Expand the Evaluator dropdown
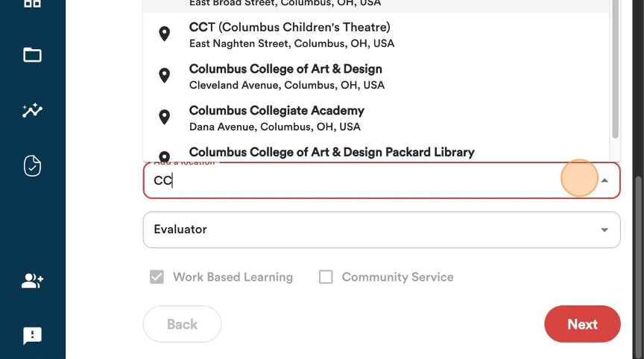The image size is (644, 359). 382,229
